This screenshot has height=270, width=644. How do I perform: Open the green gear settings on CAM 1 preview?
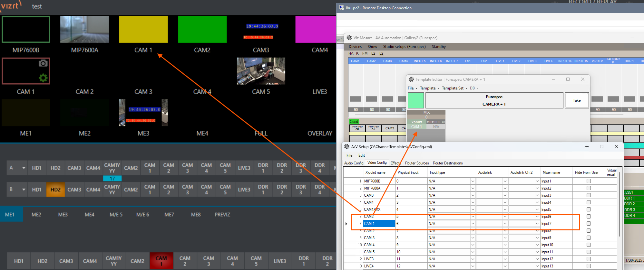[x=43, y=78]
